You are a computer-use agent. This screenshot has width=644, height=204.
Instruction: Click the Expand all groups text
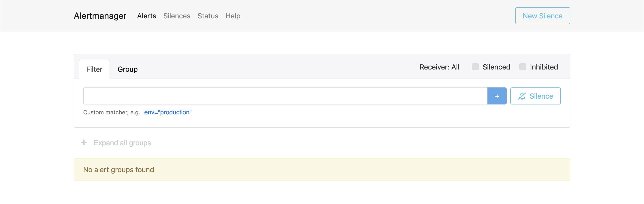click(122, 143)
